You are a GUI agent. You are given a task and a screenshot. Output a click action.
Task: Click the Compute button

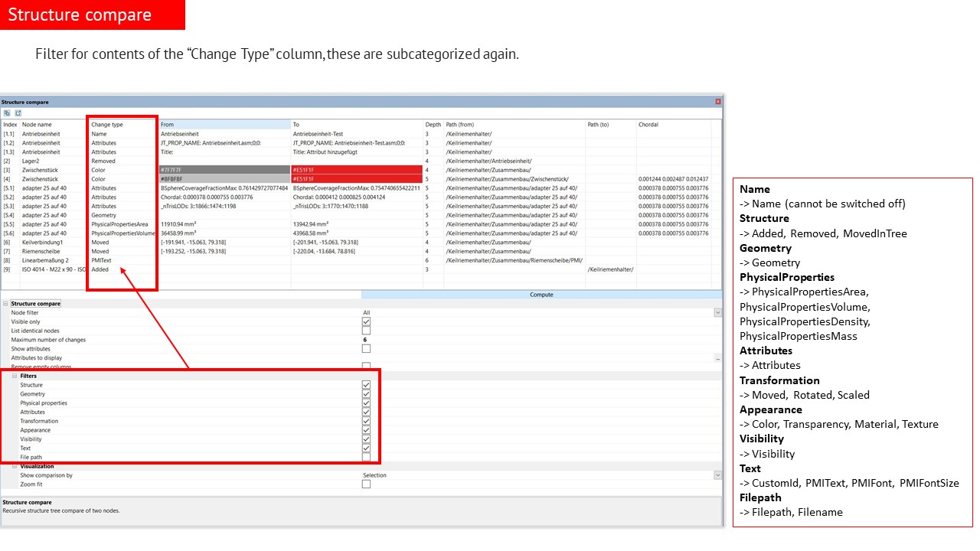(x=541, y=295)
